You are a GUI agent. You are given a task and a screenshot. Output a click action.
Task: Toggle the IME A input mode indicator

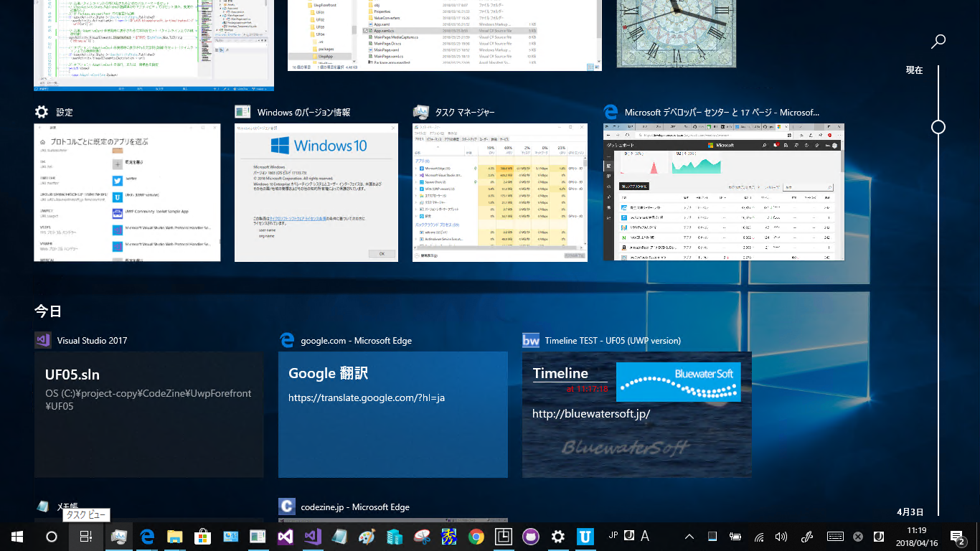point(645,536)
